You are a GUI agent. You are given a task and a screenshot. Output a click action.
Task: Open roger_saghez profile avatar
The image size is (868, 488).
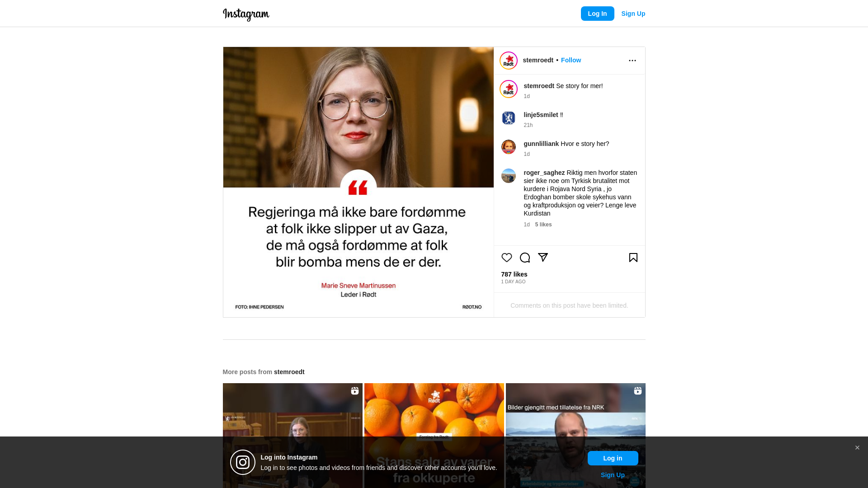508,176
